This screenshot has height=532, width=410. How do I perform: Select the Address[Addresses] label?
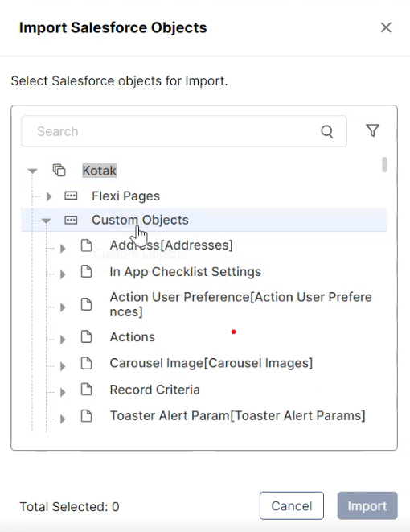point(171,245)
